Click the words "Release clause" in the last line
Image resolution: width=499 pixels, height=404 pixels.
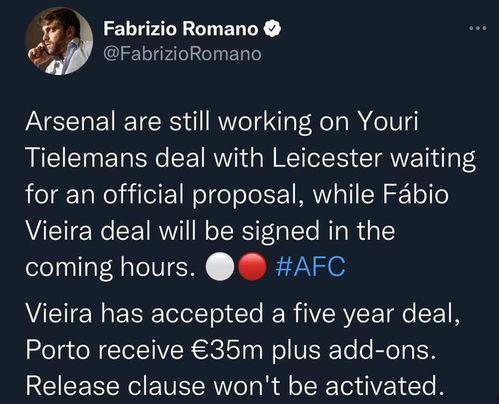pos(115,386)
